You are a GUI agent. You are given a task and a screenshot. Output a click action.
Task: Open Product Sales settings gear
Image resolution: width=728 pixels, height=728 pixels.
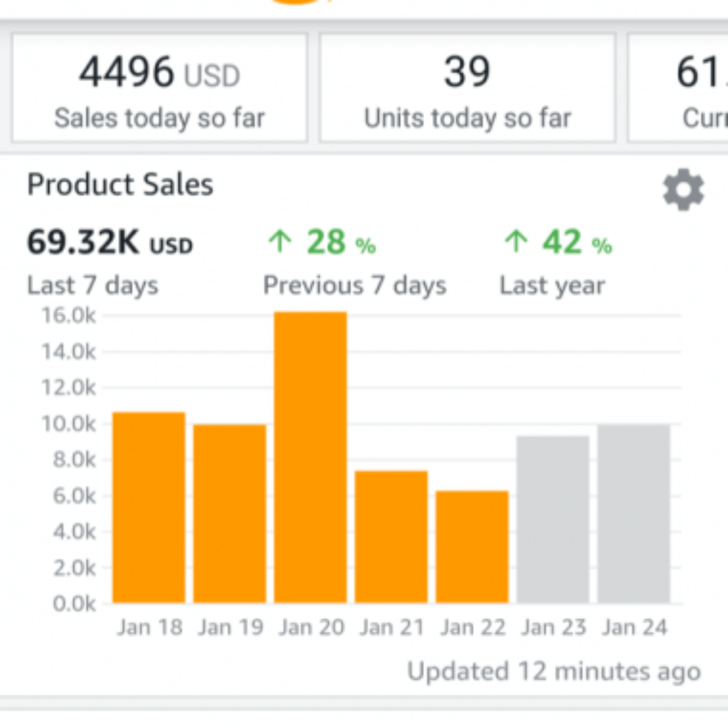click(683, 190)
